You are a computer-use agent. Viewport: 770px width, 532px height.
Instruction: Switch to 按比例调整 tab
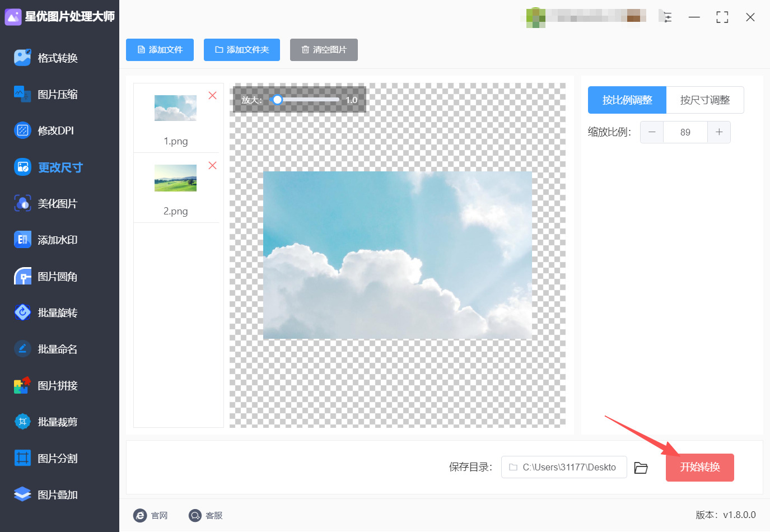pos(627,100)
